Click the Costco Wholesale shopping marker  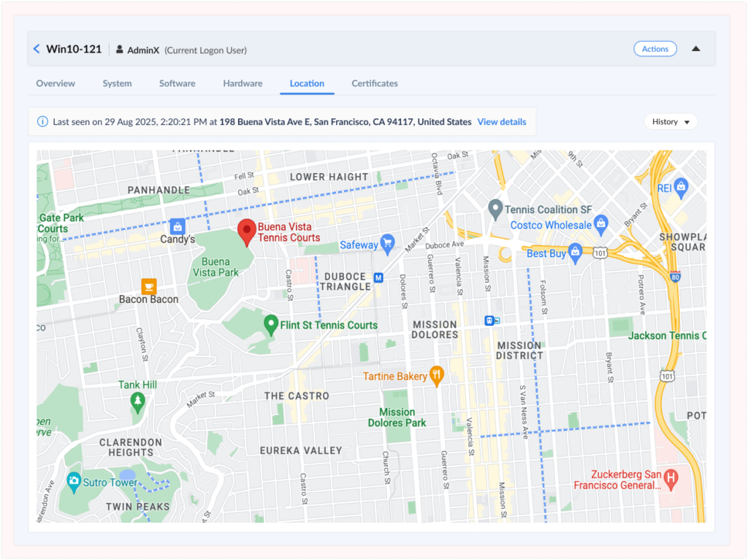tap(601, 225)
